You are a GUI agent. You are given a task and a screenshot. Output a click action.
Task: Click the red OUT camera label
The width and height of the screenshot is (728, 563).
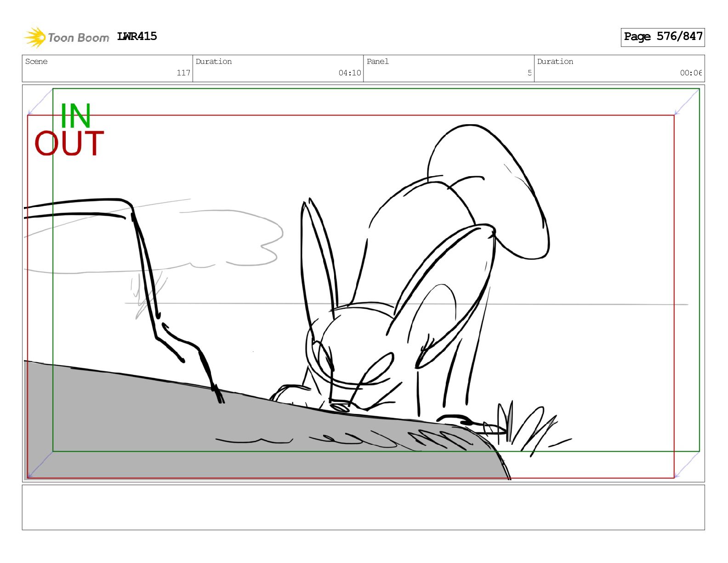point(69,144)
